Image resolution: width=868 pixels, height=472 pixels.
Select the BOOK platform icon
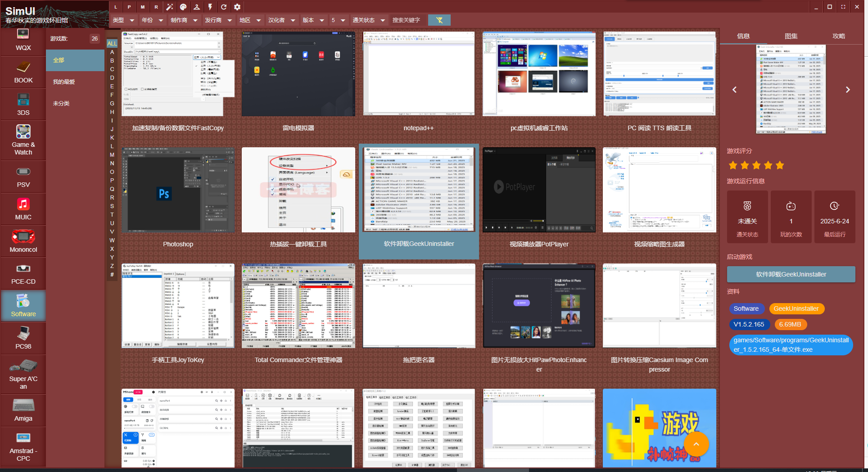coord(23,72)
